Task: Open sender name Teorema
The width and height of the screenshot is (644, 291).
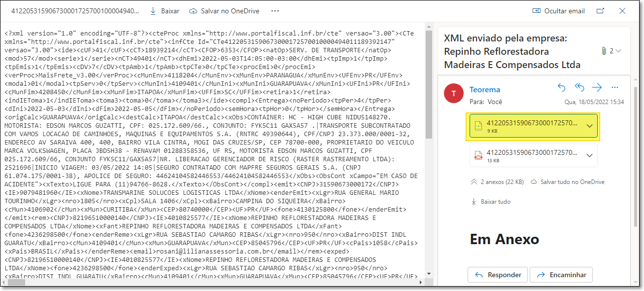Action: pyautogui.click(x=485, y=90)
